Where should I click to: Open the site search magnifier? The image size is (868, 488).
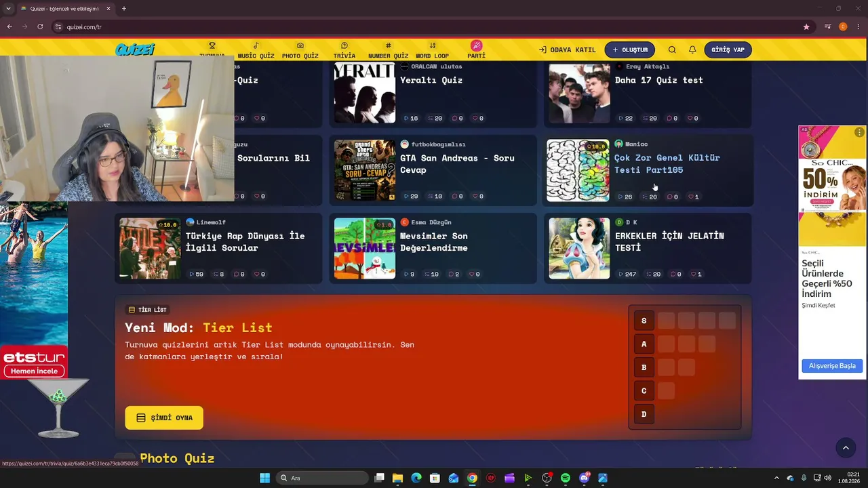coord(672,49)
